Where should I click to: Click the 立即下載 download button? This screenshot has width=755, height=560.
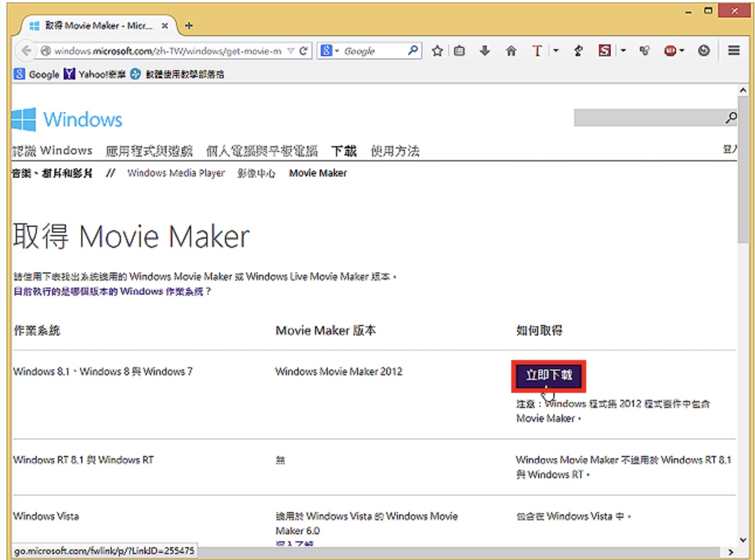click(x=549, y=375)
